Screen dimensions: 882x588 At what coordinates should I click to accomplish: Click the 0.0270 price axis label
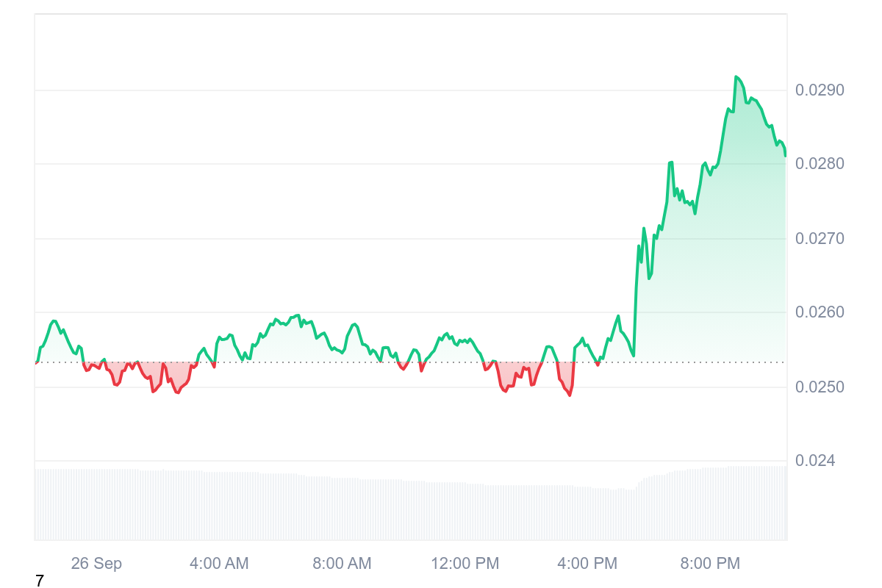click(820, 239)
